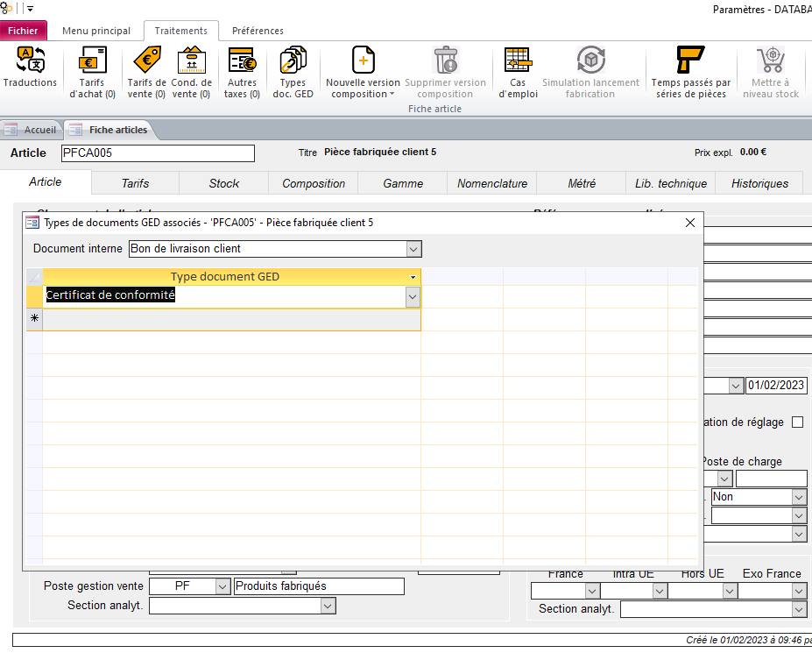Open the Poste gestion vente dropdown
The width and height of the screenshot is (812, 653).
click(x=222, y=586)
